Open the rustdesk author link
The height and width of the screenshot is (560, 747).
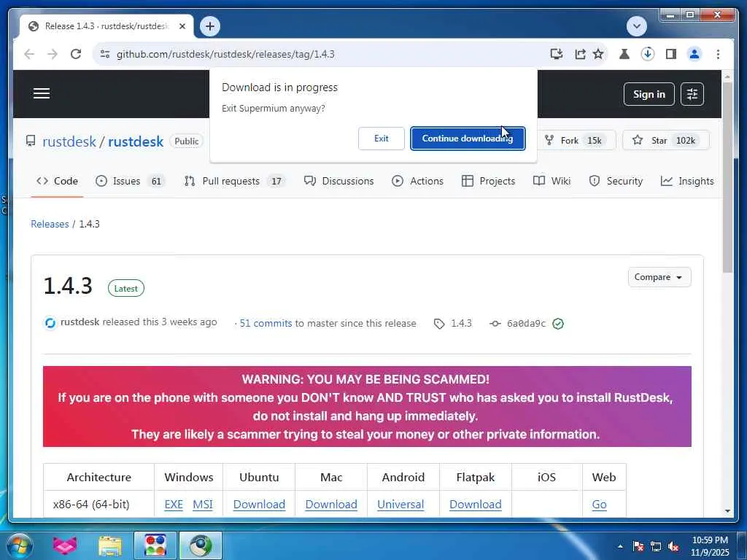pos(80,322)
